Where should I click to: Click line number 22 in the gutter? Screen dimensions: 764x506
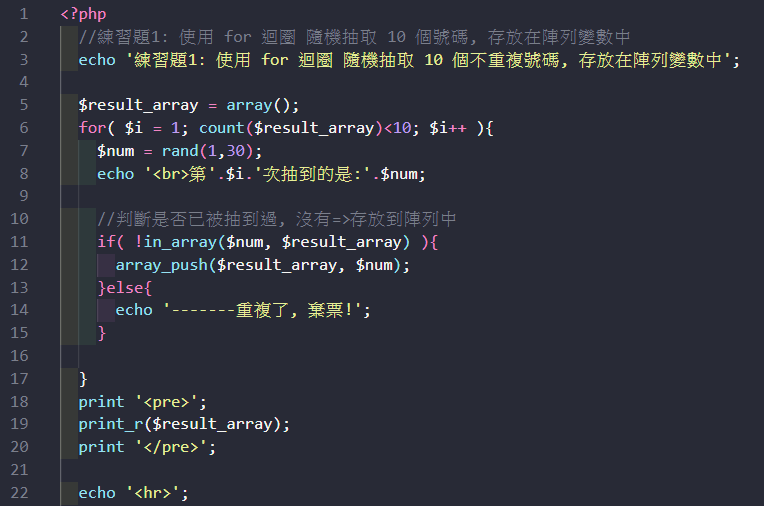[x=20, y=493]
